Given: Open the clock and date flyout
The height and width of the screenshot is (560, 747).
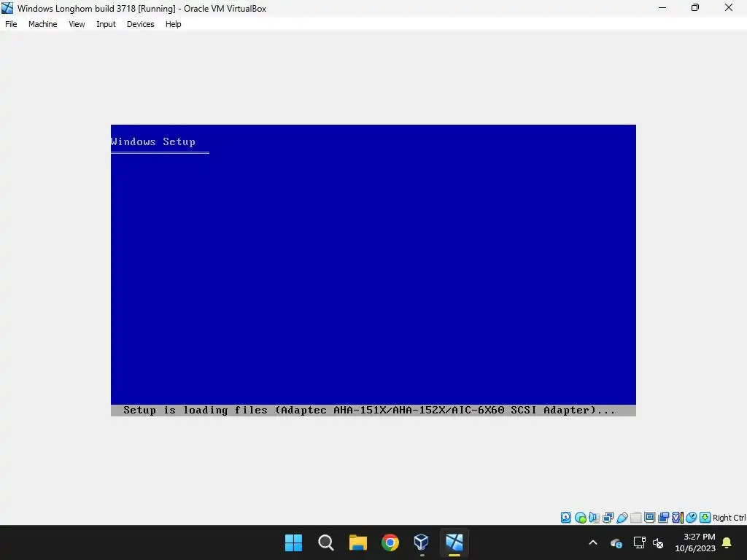Looking at the screenshot, I should [695, 542].
